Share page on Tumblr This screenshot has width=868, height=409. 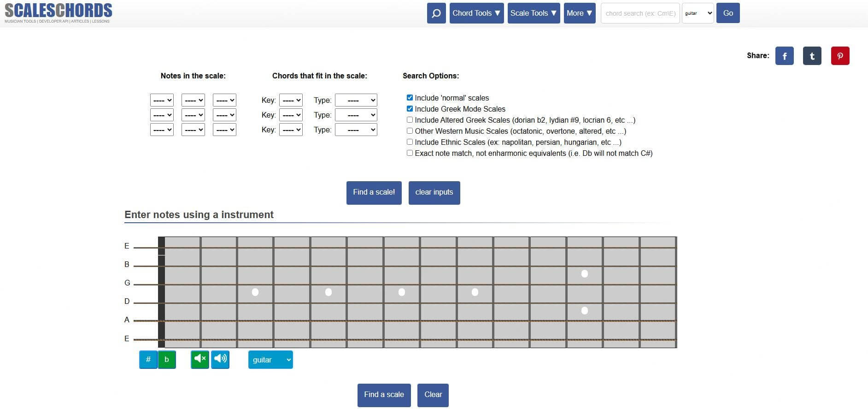coord(812,56)
